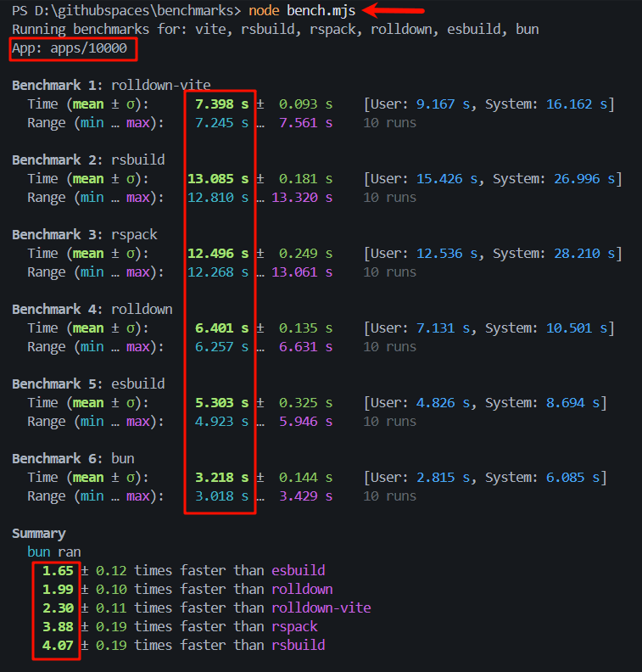This screenshot has height=672, width=642.
Task: Click the Benchmark 4 rolldown heading
Action: 92,310
